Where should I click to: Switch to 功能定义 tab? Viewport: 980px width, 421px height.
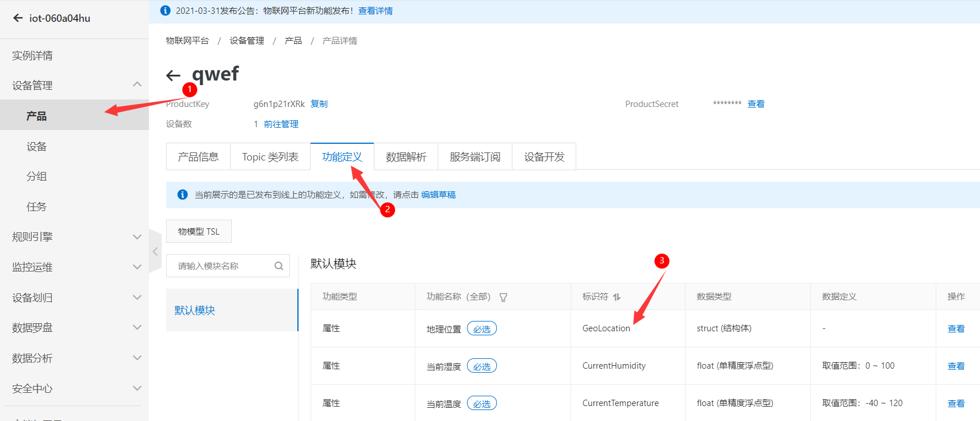342,156
